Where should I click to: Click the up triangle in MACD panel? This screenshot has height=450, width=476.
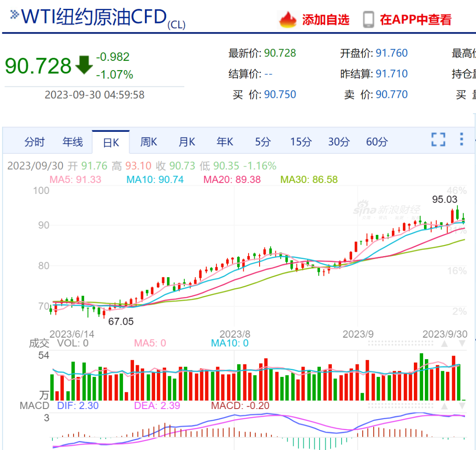(444, 406)
